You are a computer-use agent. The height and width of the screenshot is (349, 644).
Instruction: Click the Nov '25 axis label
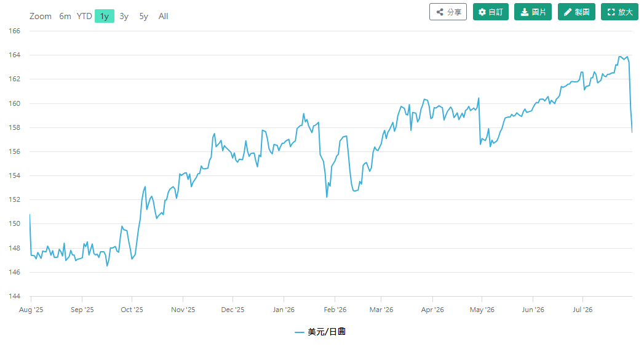183,310
